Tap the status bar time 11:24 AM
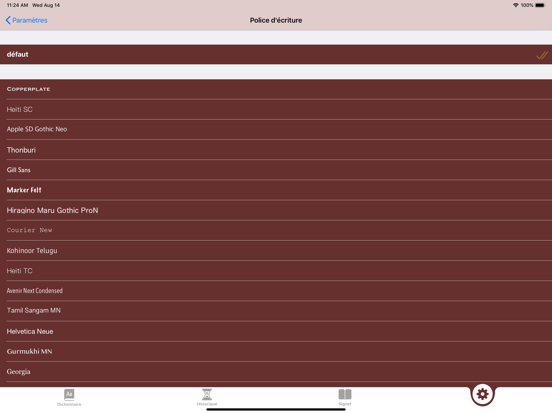Screen dimensions: 552x414 coord(17,5)
